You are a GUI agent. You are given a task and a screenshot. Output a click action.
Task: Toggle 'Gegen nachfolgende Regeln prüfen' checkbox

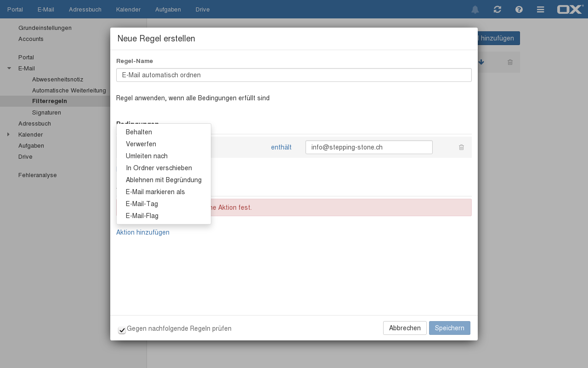(122, 330)
